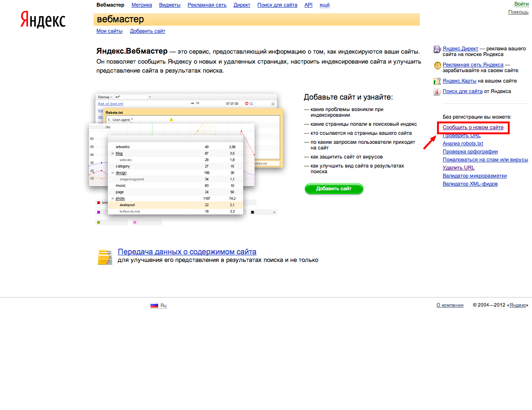Open the Яндекс.Директ sidebar link
532x410 pixels.
coord(460,49)
